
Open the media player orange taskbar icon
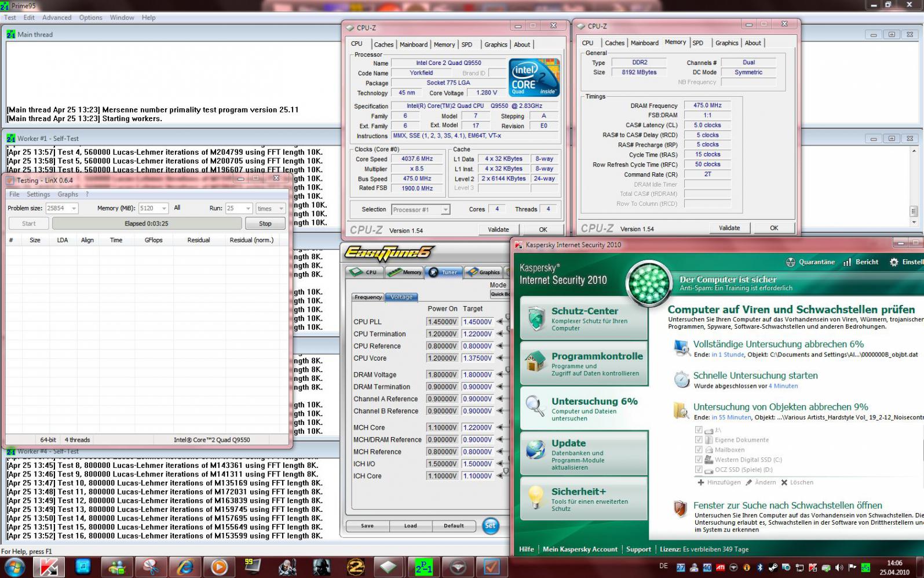219,566
